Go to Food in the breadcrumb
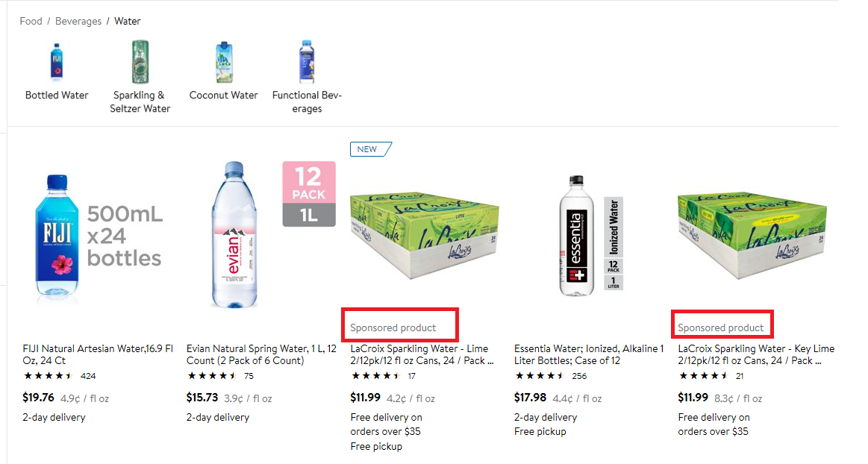 pos(31,21)
